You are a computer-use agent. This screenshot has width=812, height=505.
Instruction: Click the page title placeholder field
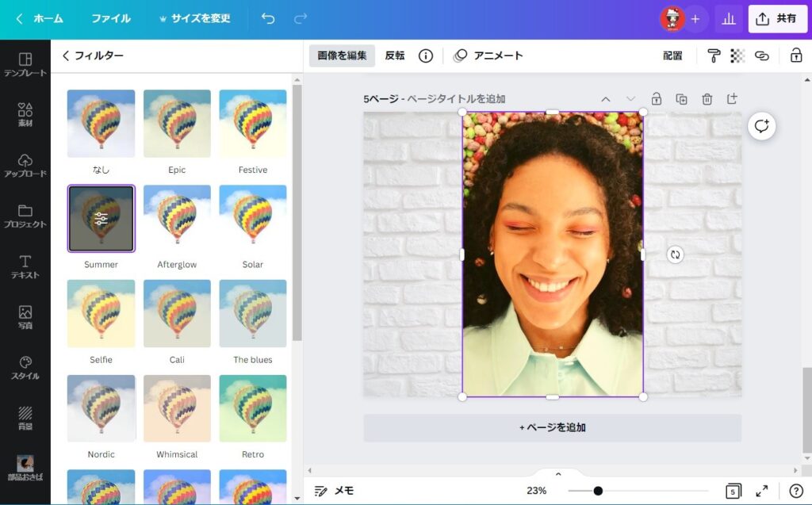tap(456, 99)
